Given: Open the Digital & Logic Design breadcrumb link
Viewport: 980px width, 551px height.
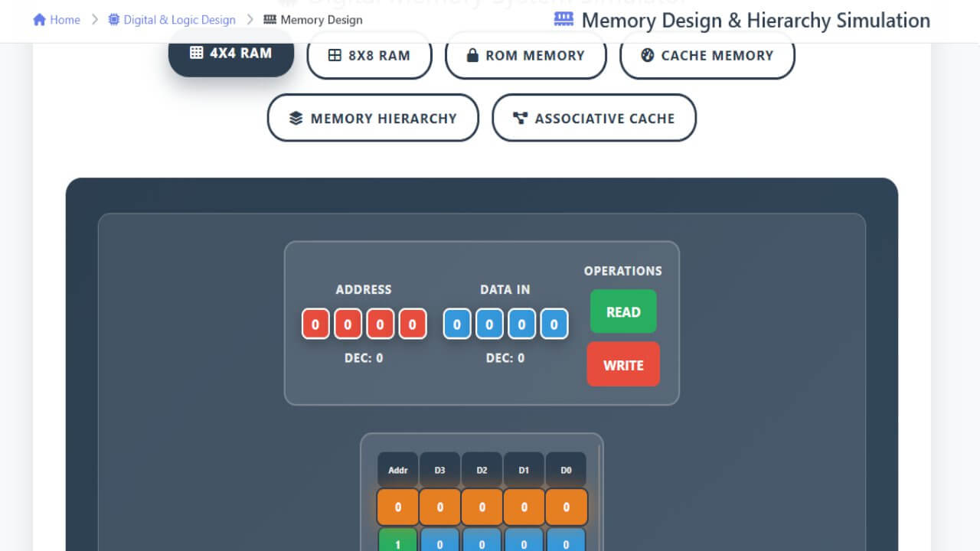Looking at the screenshot, I should pos(179,20).
